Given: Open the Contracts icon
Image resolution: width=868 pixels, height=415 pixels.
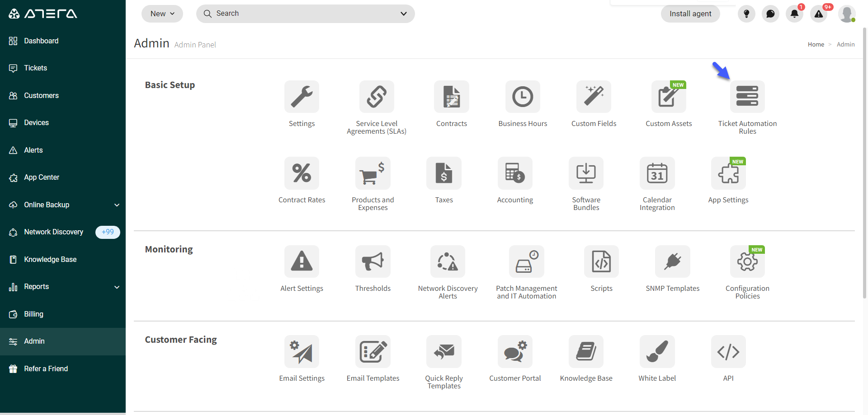Looking at the screenshot, I should 452,97.
